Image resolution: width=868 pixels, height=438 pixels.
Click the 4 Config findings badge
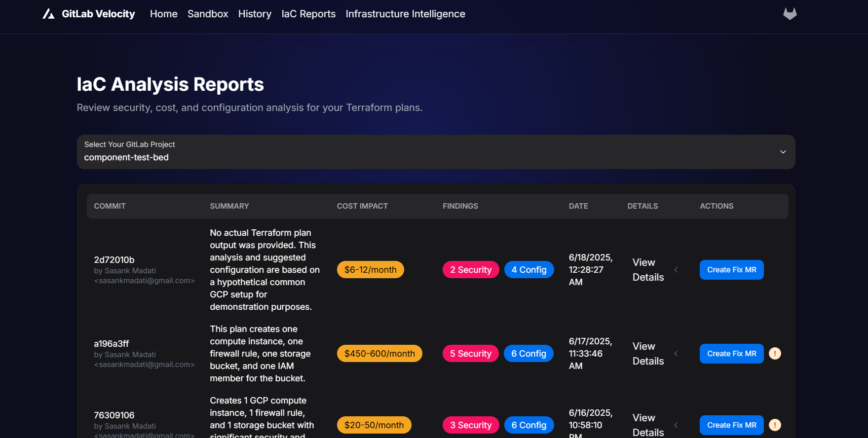[x=529, y=270]
